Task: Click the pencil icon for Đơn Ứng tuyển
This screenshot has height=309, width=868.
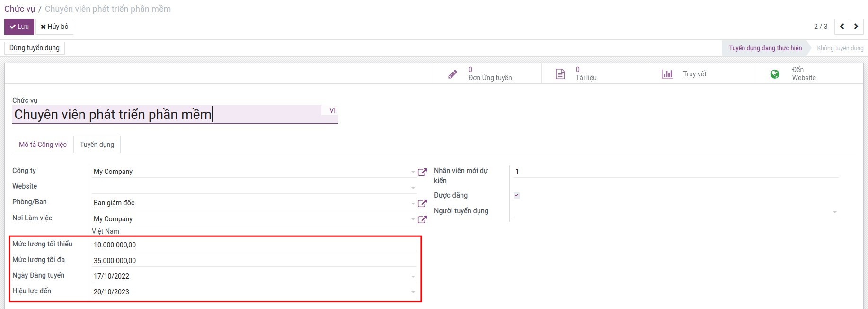Action: [452, 74]
